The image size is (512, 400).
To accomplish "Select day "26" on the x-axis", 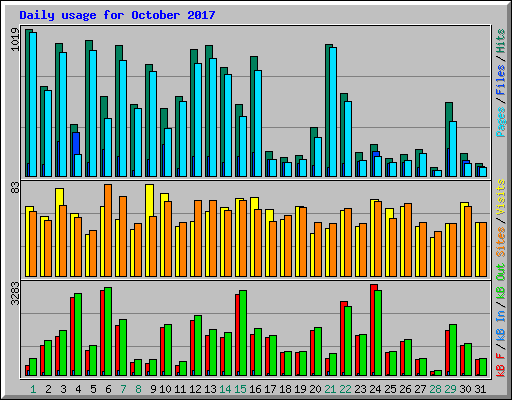I will (405, 389).
